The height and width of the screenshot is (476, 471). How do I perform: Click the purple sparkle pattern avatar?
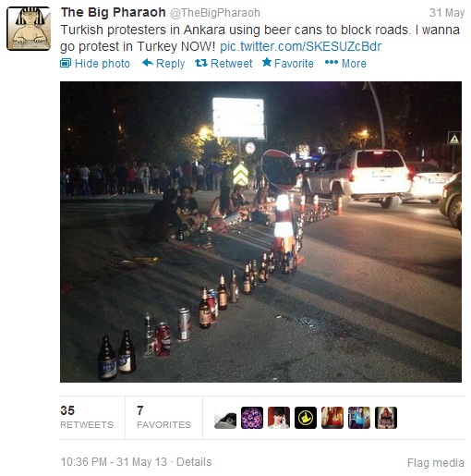[x=252, y=418]
